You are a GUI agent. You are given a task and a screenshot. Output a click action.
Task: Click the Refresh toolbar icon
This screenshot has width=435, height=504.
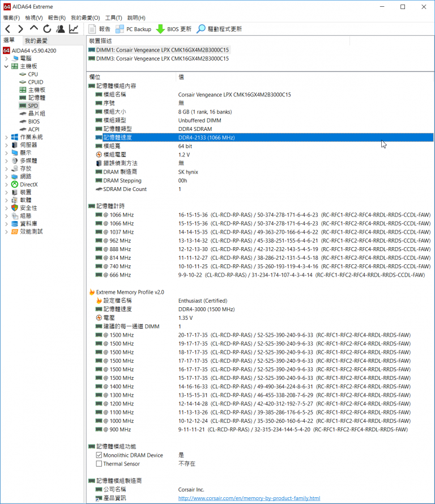click(47, 29)
